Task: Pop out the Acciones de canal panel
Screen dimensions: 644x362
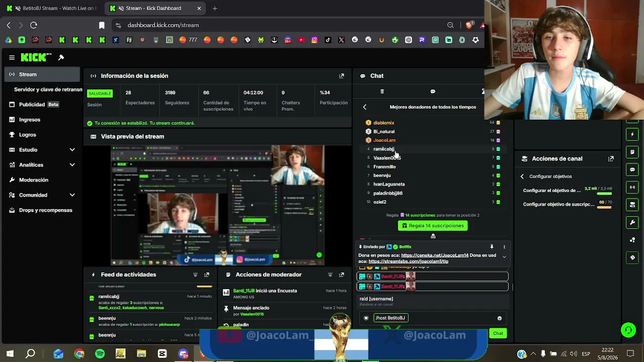Action: click(611, 158)
